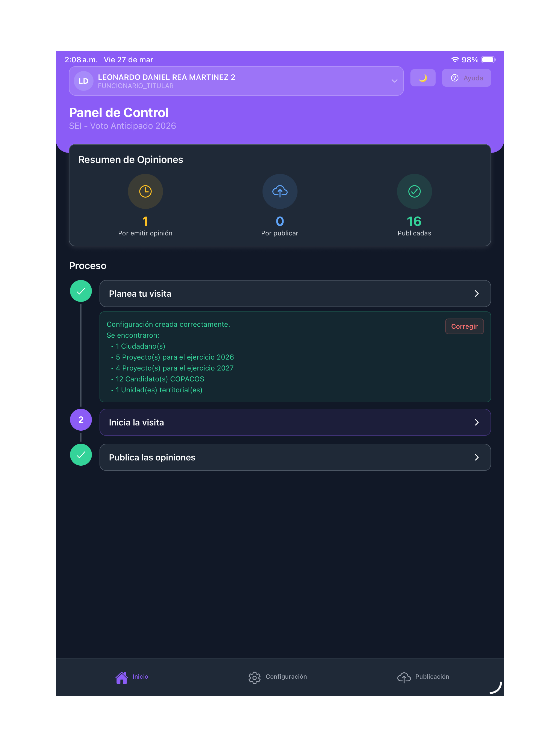Click the home icon in bottom bar
Viewport: 560px width, 747px height.
coord(122,678)
